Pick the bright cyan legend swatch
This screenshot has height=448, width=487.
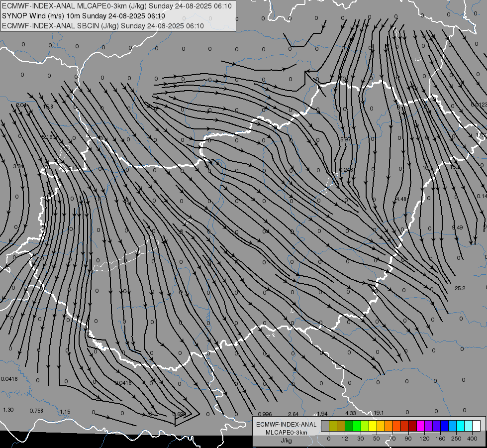[x=461, y=426]
